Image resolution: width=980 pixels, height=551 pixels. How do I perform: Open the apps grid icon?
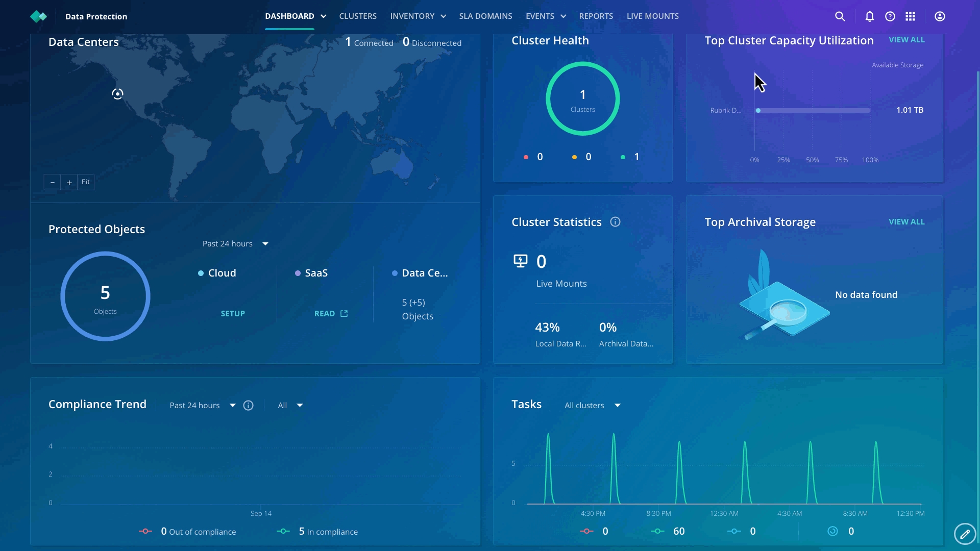pyautogui.click(x=911, y=16)
